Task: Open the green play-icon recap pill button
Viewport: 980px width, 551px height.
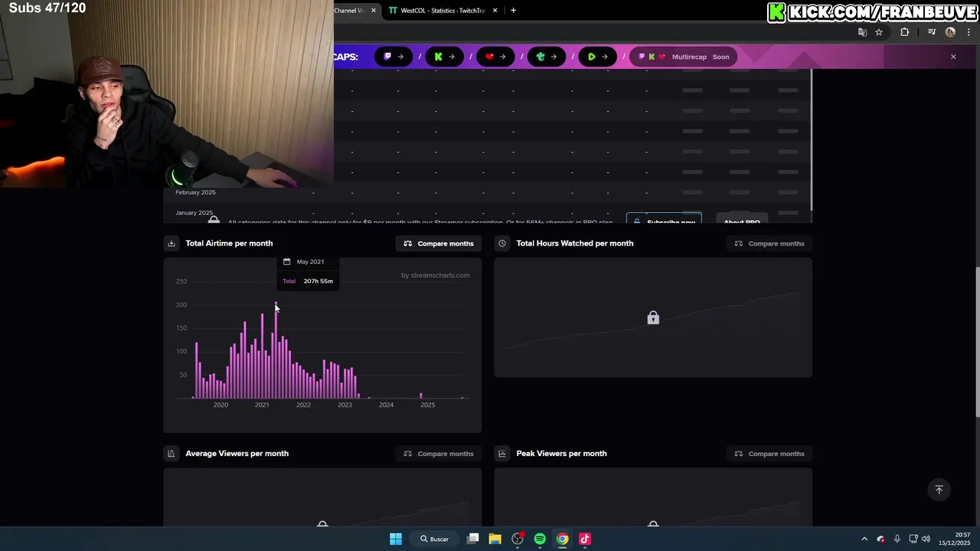Action: tap(598, 57)
